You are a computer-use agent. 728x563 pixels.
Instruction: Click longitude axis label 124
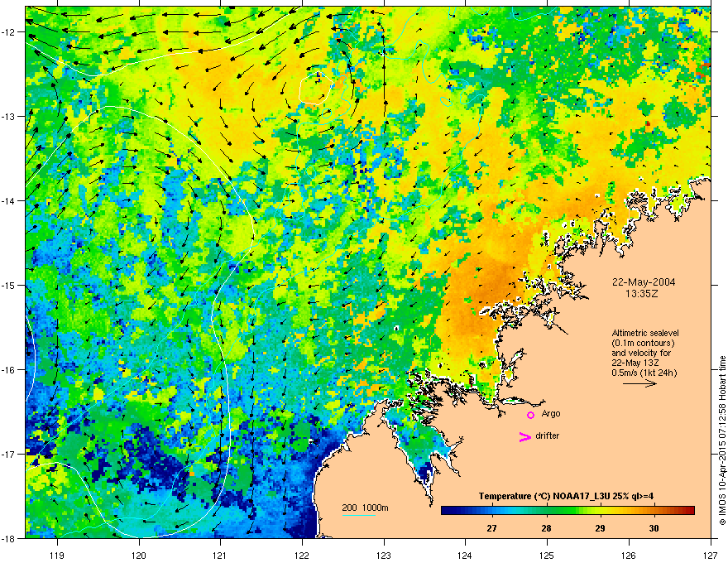click(465, 555)
